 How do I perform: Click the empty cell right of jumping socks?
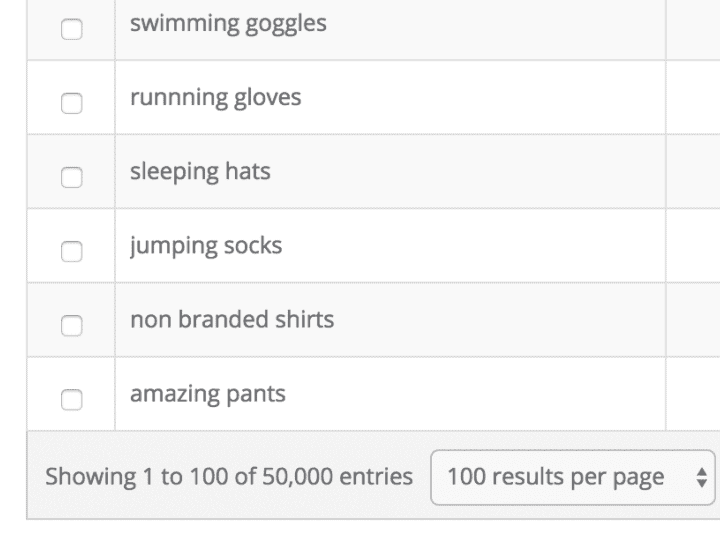tap(692, 245)
